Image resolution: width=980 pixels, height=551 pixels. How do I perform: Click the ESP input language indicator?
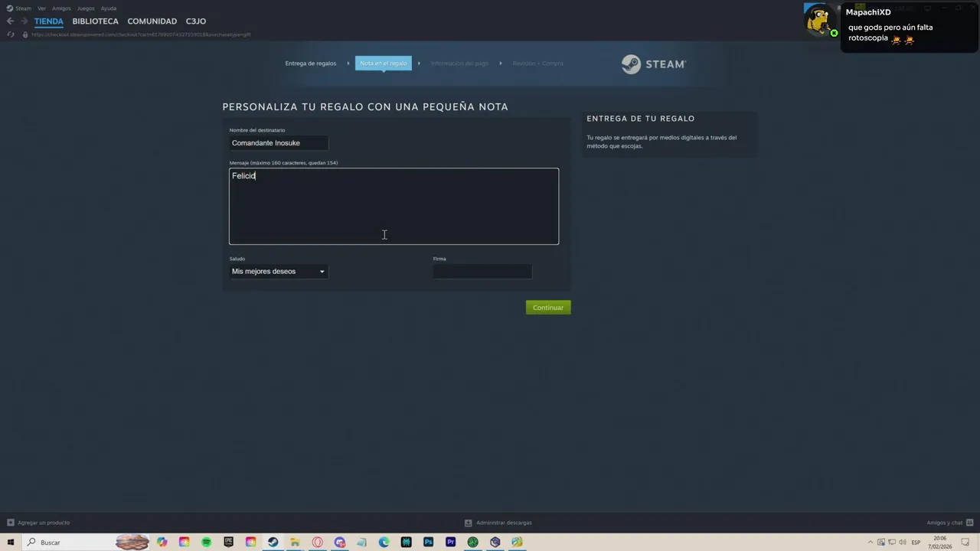click(x=916, y=543)
